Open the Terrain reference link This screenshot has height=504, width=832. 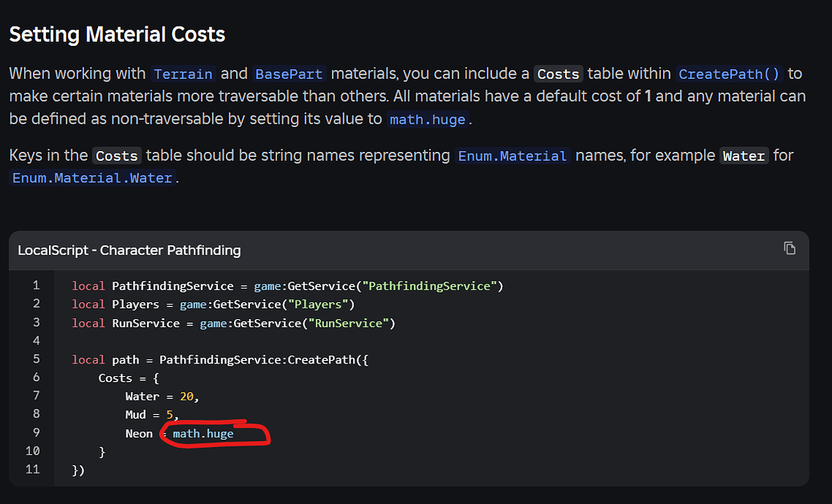tap(183, 74)
